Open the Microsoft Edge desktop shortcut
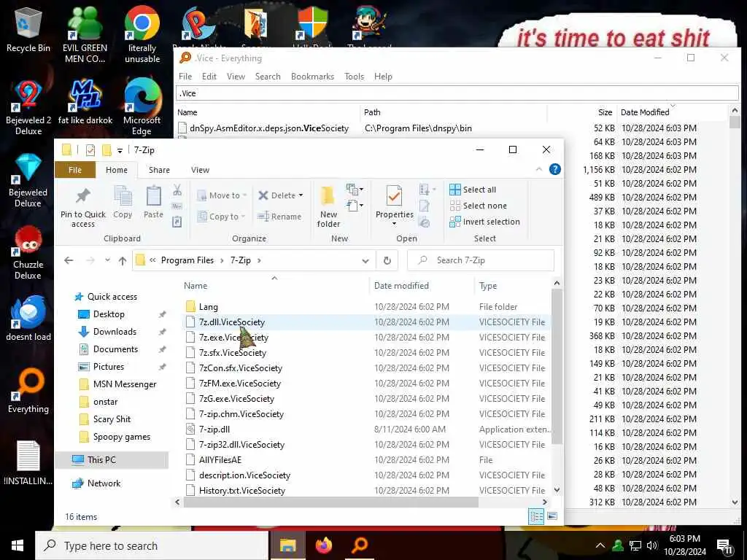 click(142, 108)
